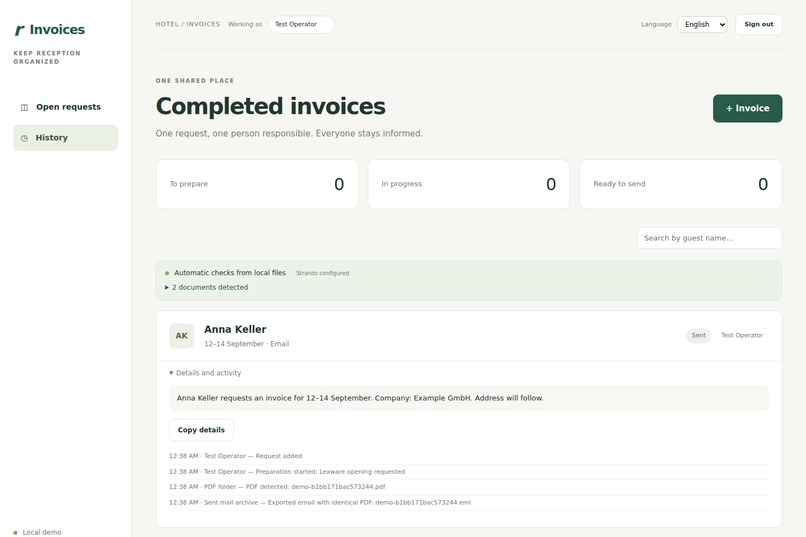Click the Copy details button
The height and width of the screenshot is (537, 806).
pyautogui.click(x=201, y=430)
